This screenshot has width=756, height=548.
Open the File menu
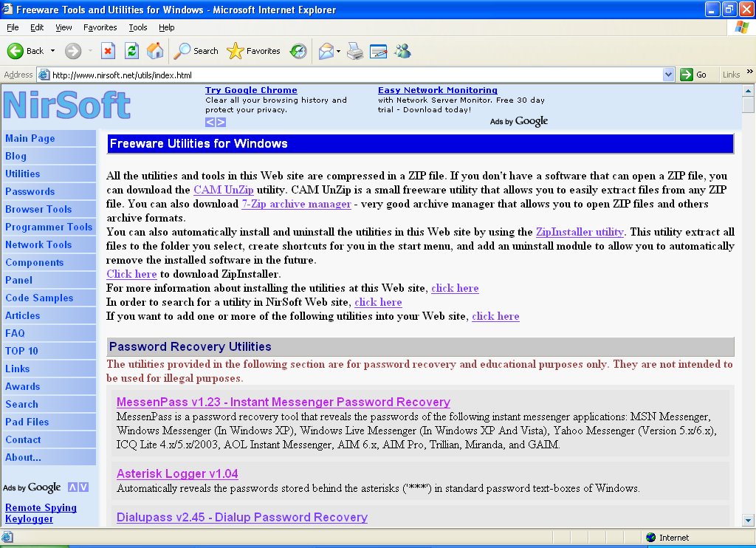click(x=13, y=27)
